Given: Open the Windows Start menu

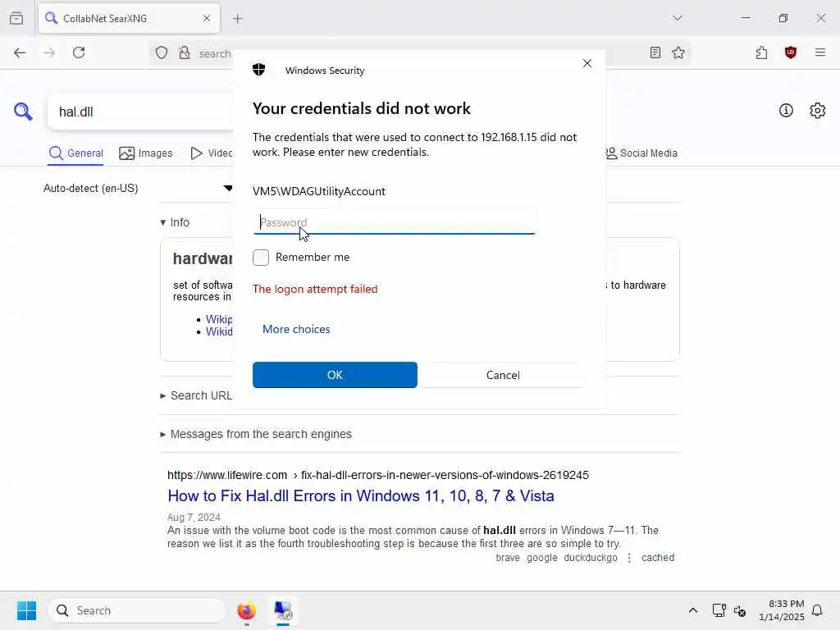Looking at the screenshot, I should [26, 610].
